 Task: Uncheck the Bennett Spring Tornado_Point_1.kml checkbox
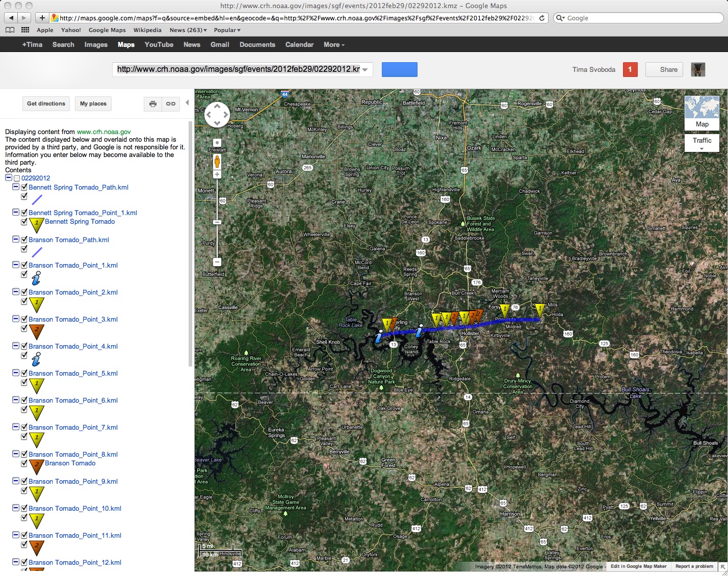pyautogui.click(x=24, y=213)
